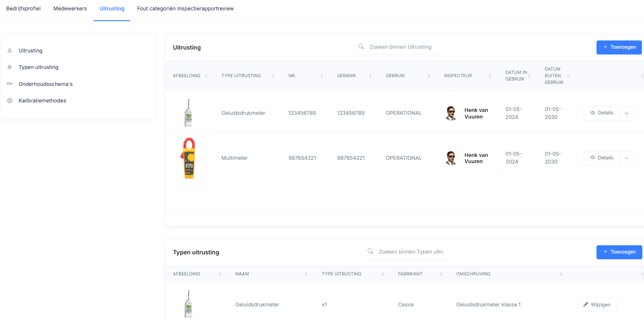Click Henk van Vuuren avatar in Multimeter row
This screenshot has width=644, height=320.
[451, 158]
